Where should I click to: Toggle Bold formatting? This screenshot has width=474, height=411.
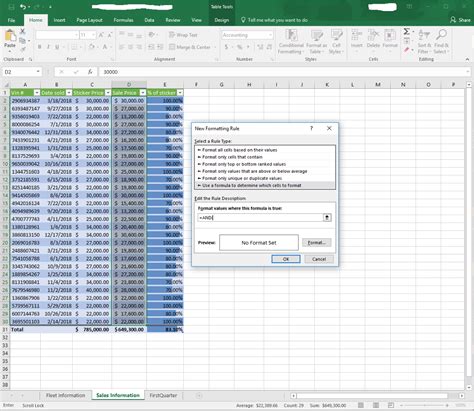(x=39, y=47)
